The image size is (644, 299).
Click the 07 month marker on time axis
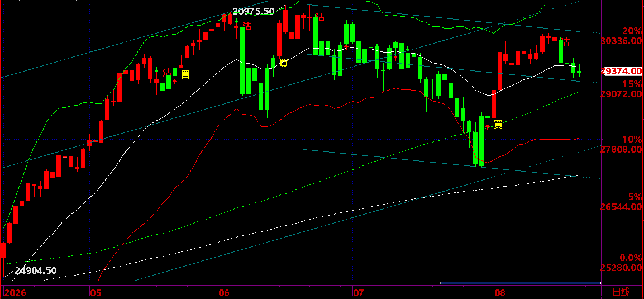(359, 293)
